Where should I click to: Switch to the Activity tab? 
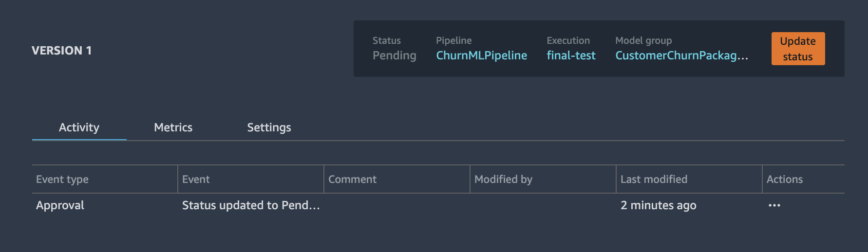(79, 127)
